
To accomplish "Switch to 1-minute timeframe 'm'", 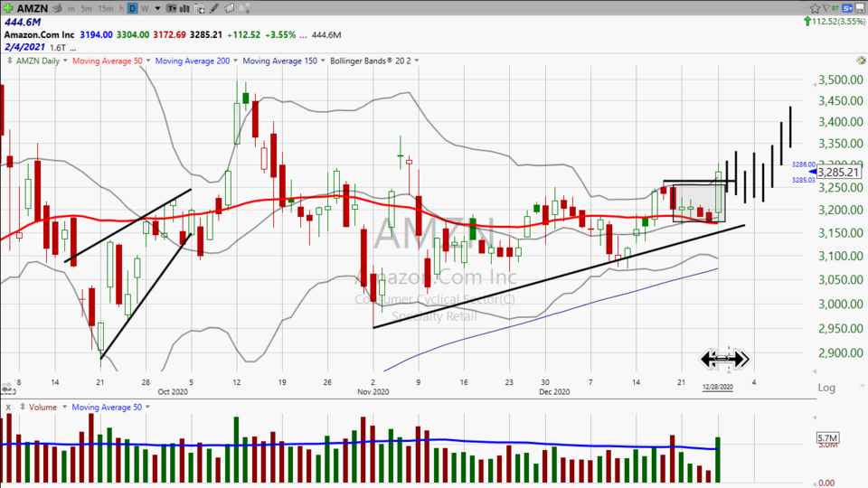I will pos(71,9).
